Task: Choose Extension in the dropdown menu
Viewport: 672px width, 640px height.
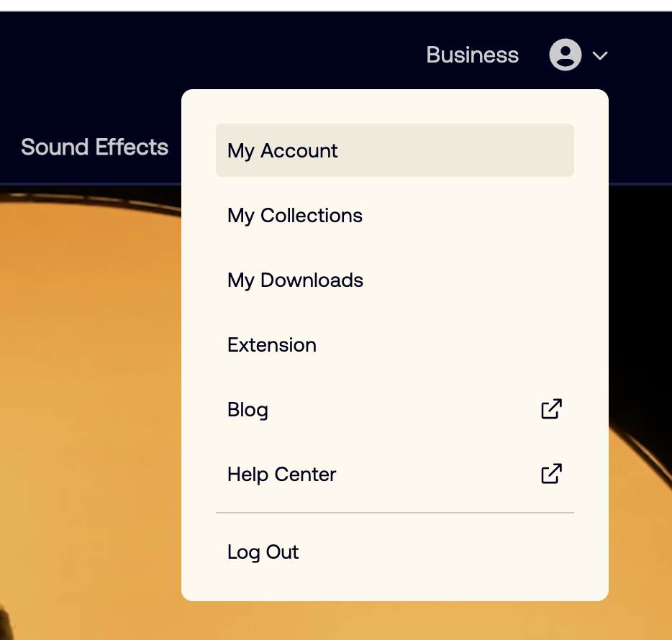Action: tap(395, 345)
